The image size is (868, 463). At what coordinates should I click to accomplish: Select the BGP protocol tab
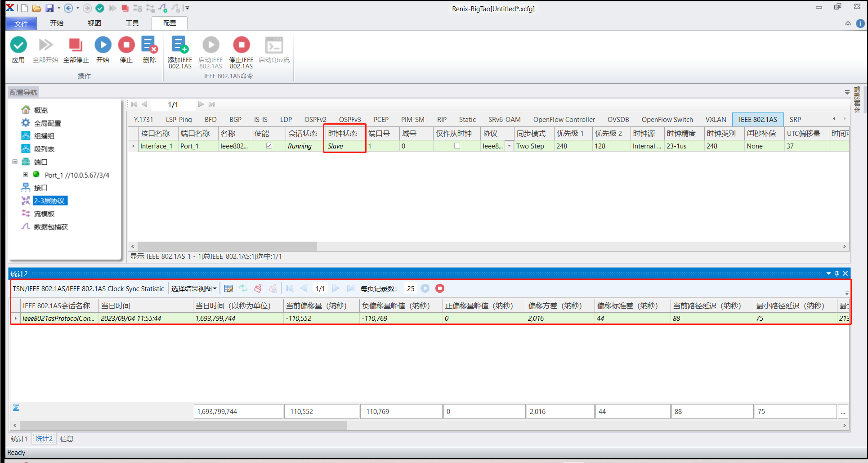235,119
